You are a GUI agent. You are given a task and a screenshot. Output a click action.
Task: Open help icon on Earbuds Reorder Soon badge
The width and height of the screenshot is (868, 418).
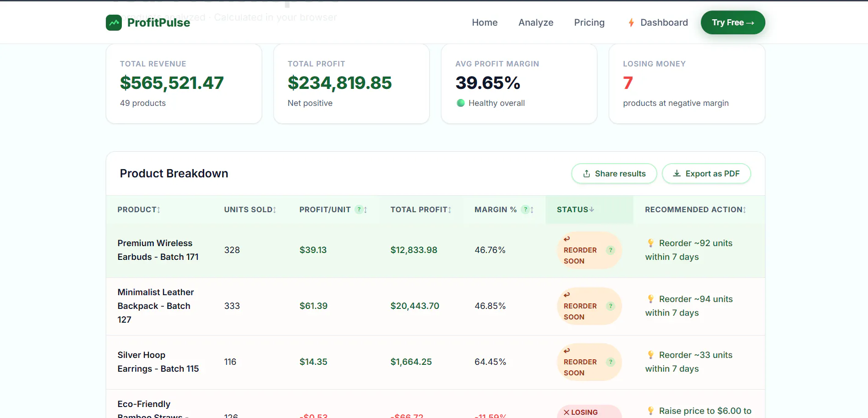pyautogui.click(x=610, y=250)
